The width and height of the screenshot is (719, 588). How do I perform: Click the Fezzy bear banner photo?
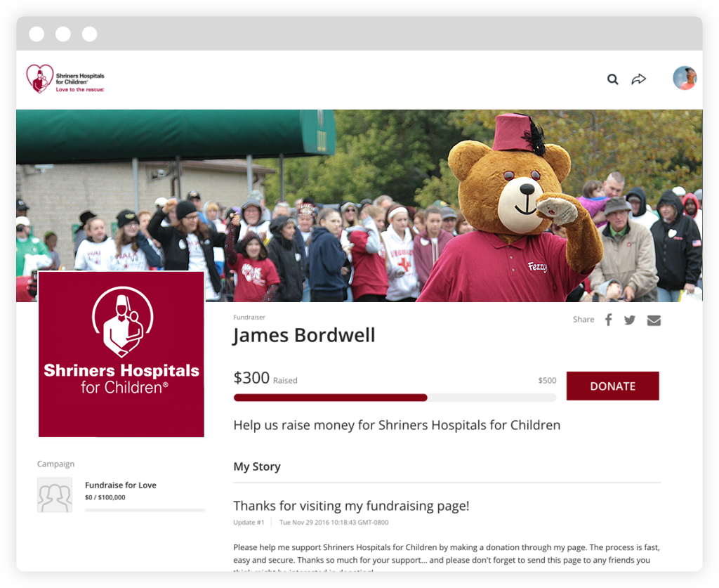[x=359, y=205]
